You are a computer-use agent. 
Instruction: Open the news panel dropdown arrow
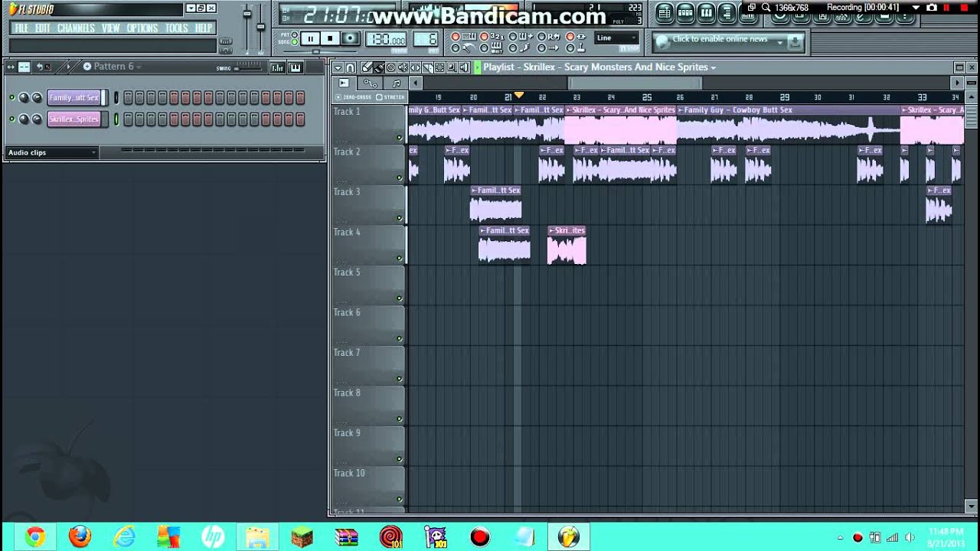780,41
